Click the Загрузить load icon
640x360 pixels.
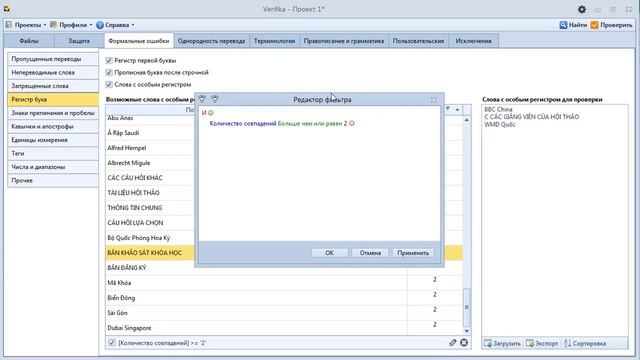pyautogui.click(x=488, y=343)
